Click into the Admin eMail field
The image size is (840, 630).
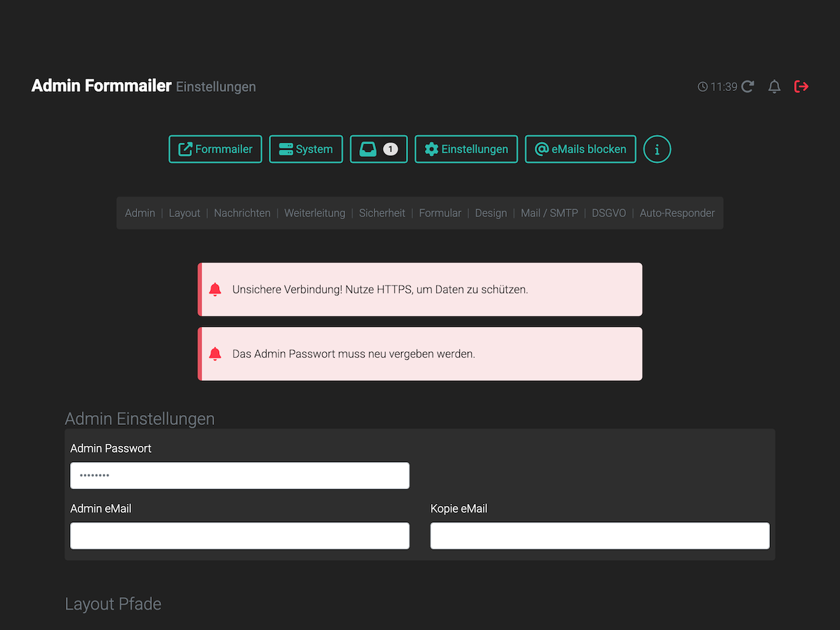[x=240, y=535]
